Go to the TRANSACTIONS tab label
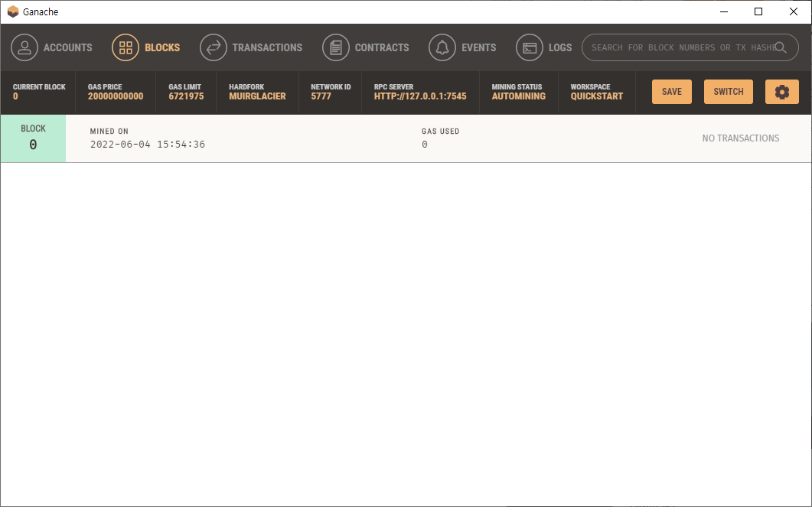This screenshot has height=507, width=812. pos(267,47)
